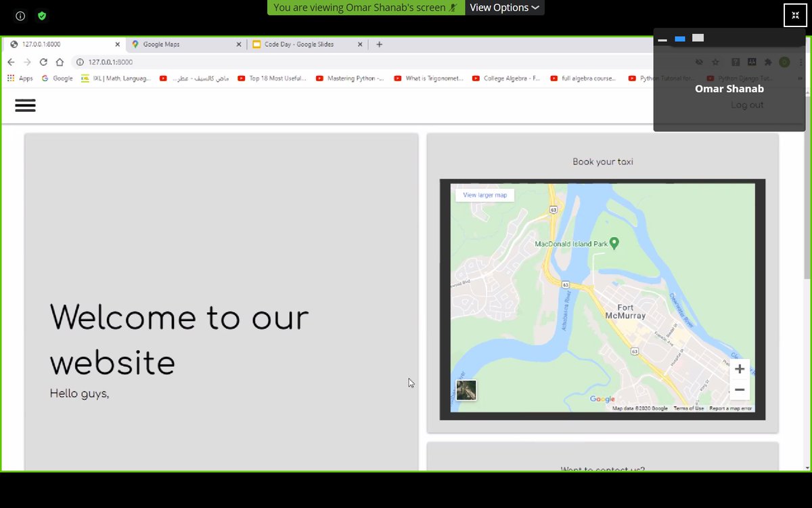The height and width of the screenshot is (508, 812).
Task: Switch to the Code Day Google Slides tab
Action: [x=308, y=45]
